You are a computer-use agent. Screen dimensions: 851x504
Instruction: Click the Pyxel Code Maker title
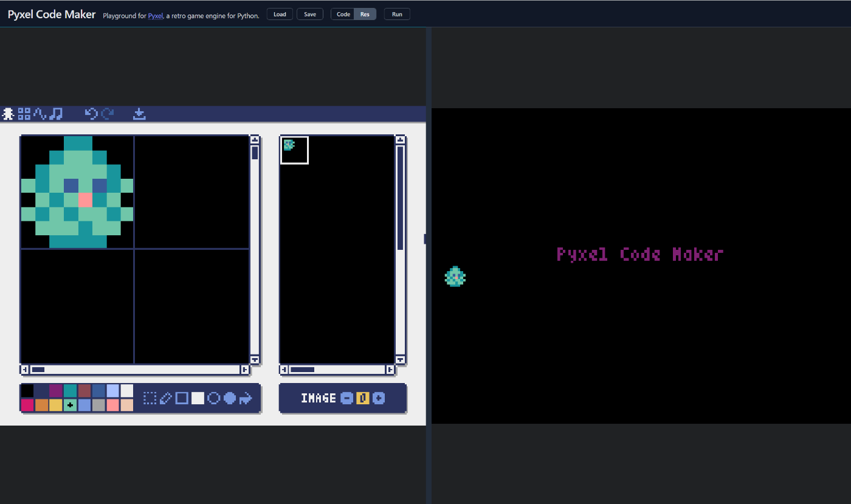(x=52, y=14)
